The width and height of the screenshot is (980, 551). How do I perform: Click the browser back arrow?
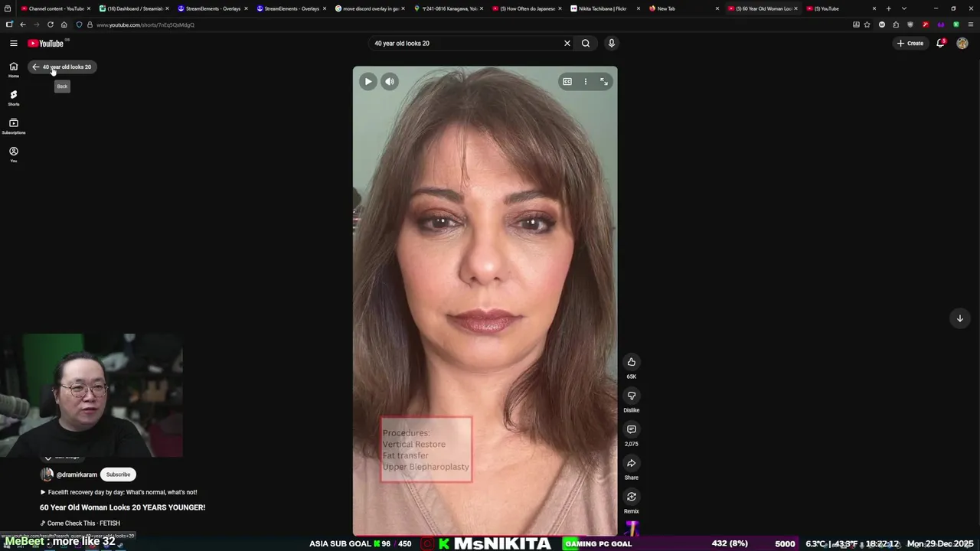[x=22, y=24]
